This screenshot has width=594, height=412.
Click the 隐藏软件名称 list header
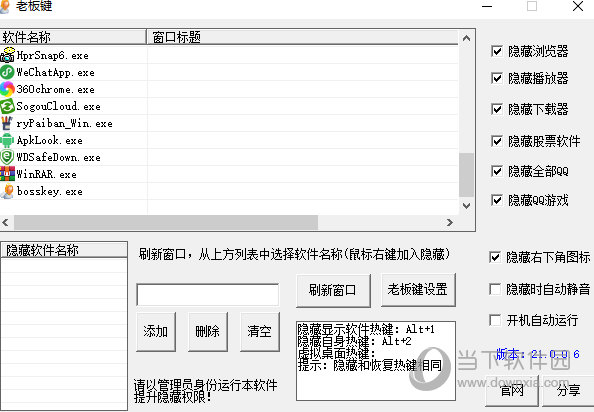[64, 250]
